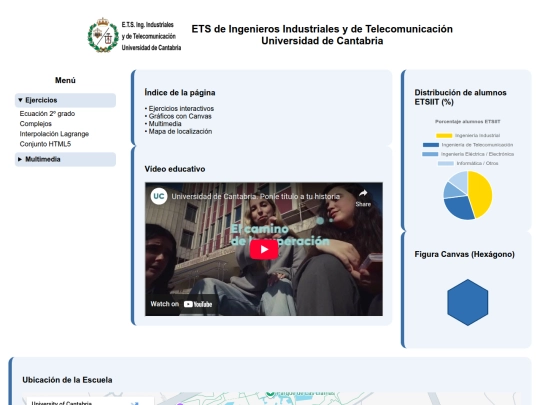Click the yellow pie chart slice
Viewport: 540px width, 405px height.
point(481,193)
